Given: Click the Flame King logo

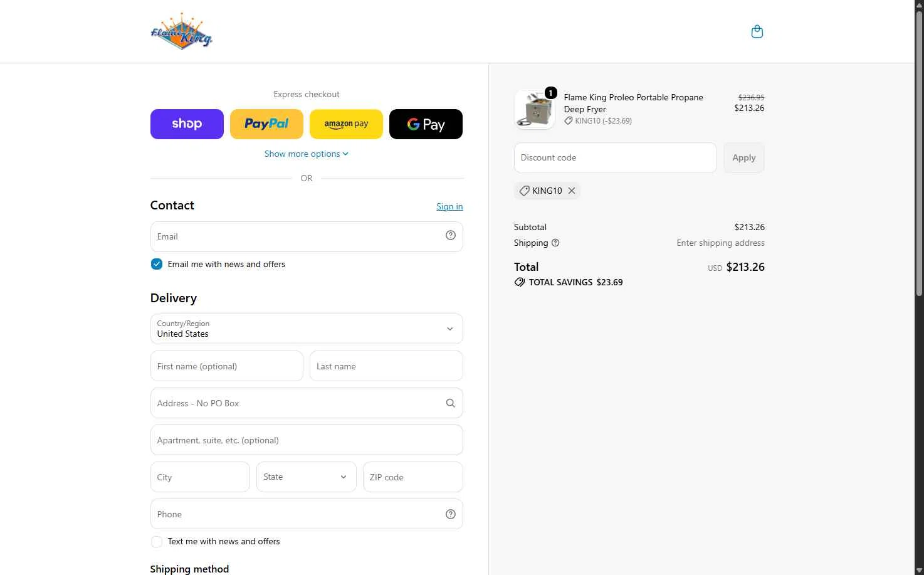Looking at the screenshot, I should (181, 31).
